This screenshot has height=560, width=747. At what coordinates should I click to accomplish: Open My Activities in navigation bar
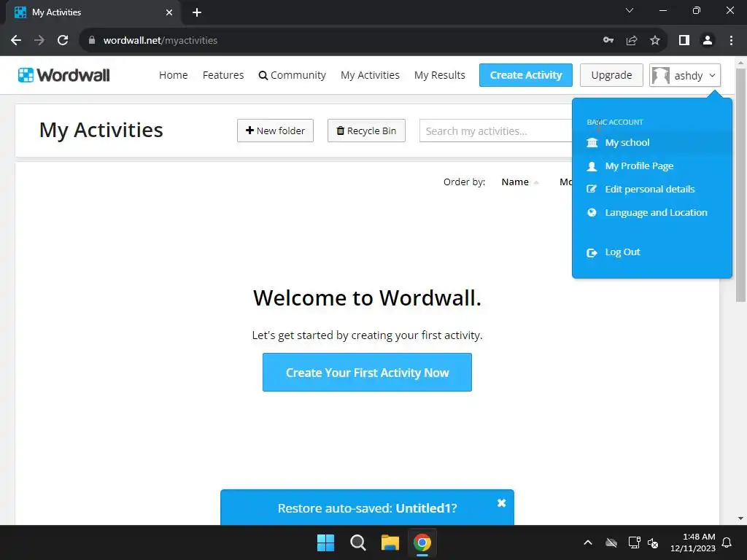point(370,75)
